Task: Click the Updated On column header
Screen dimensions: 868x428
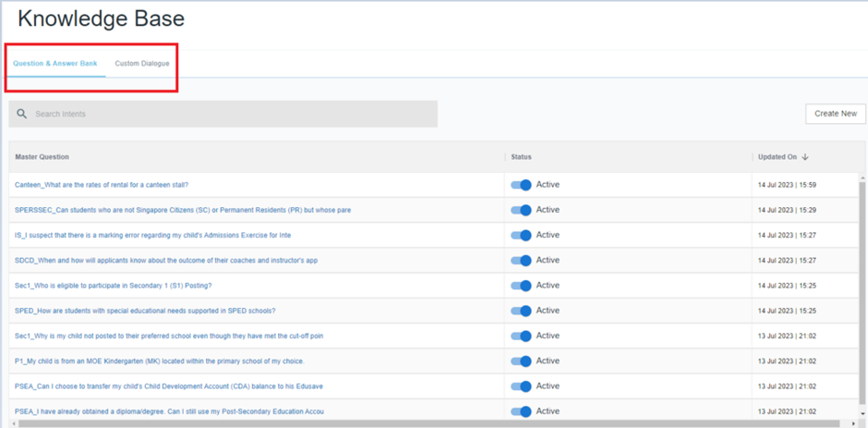Action: click(778, 157)
